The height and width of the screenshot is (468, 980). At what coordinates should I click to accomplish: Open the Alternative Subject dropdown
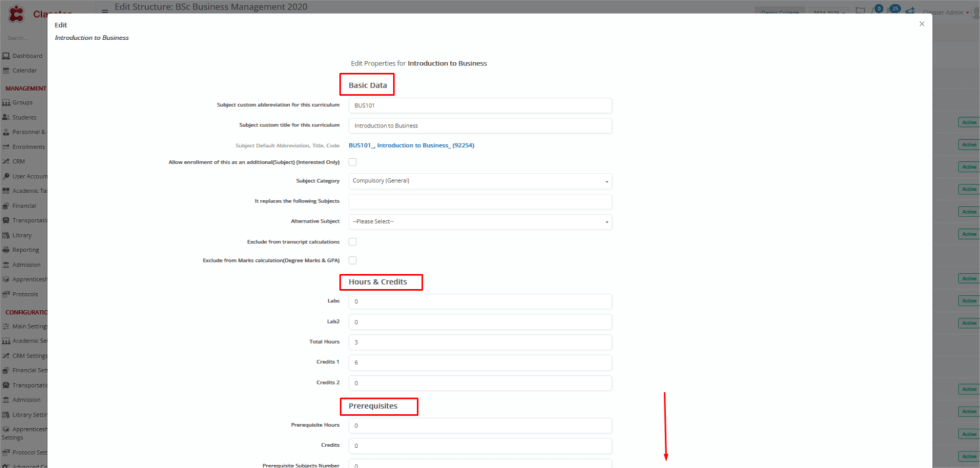tap(480, 221)
